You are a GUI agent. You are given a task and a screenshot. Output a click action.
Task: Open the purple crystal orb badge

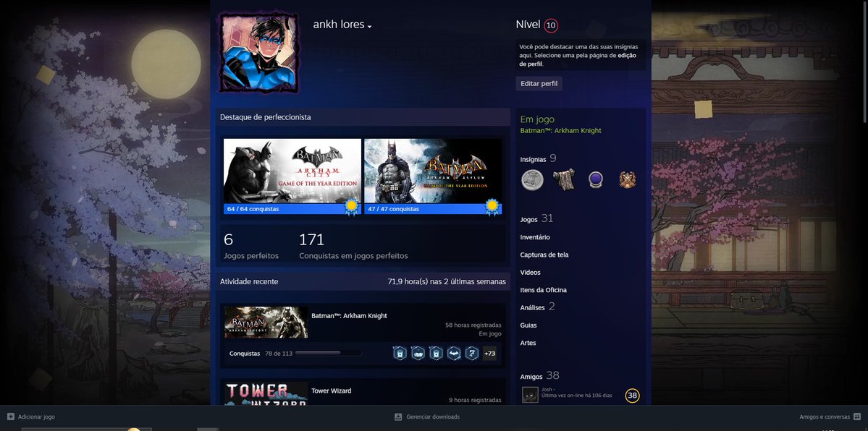coord(596,180)
